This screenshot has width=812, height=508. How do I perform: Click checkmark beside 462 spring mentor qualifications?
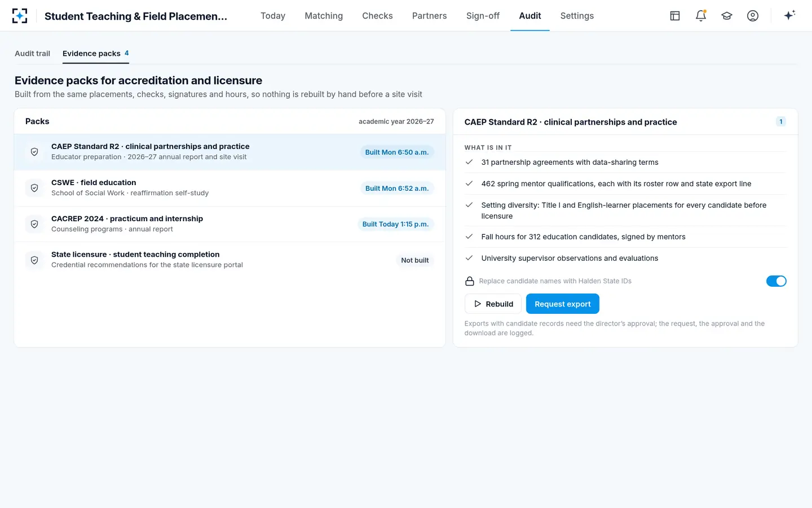(469, 183)
